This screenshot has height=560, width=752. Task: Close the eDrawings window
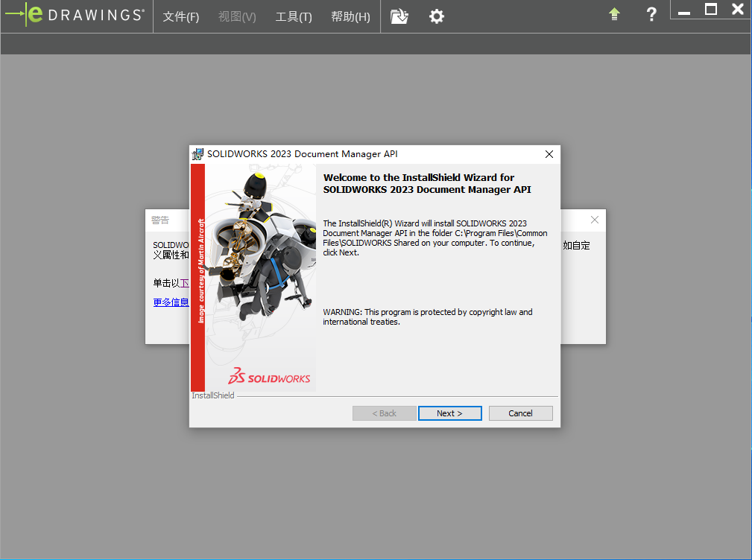pyautogui.click(x=738, y=9)
